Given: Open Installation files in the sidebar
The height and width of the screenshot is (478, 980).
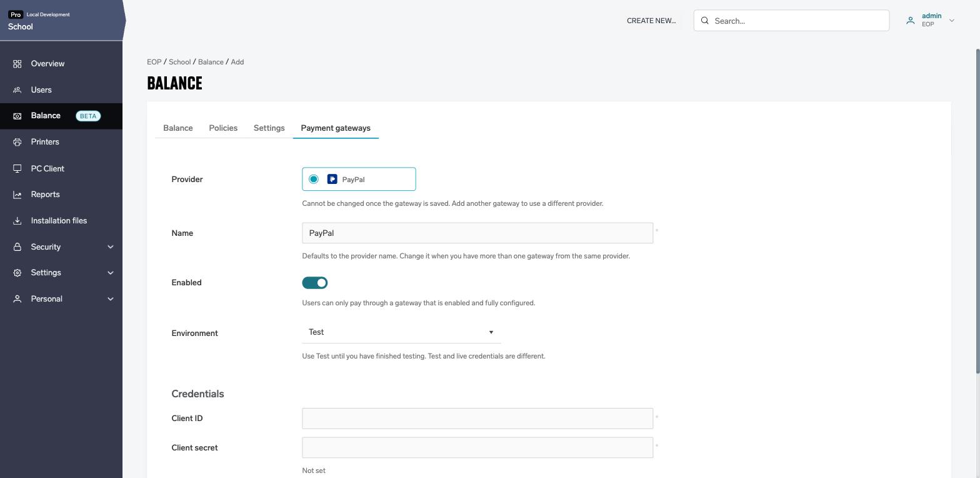Looking at the screenshot, I should click(61, 221).
